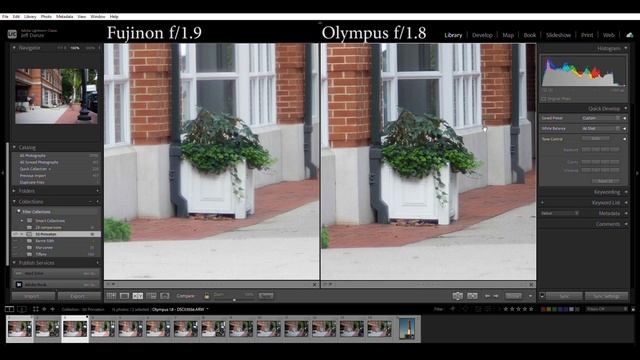Click the cloud sync status icon
This screenshot has width=640, height=360.
click(630, 35)
